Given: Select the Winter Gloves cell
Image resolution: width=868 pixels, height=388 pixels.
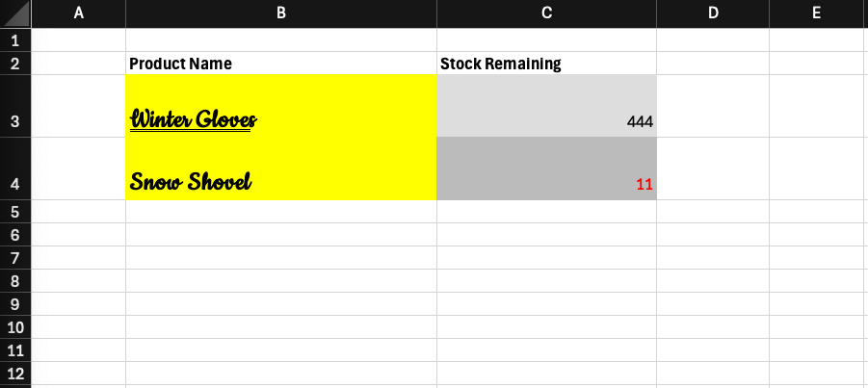Looking at the screenshot, I should tap(281, 106).
